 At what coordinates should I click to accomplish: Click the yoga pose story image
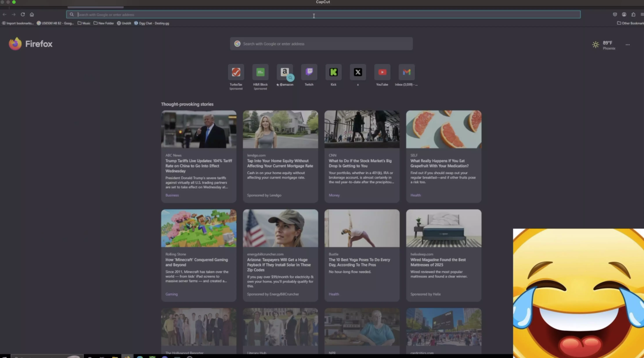click(x=362, y=228)
